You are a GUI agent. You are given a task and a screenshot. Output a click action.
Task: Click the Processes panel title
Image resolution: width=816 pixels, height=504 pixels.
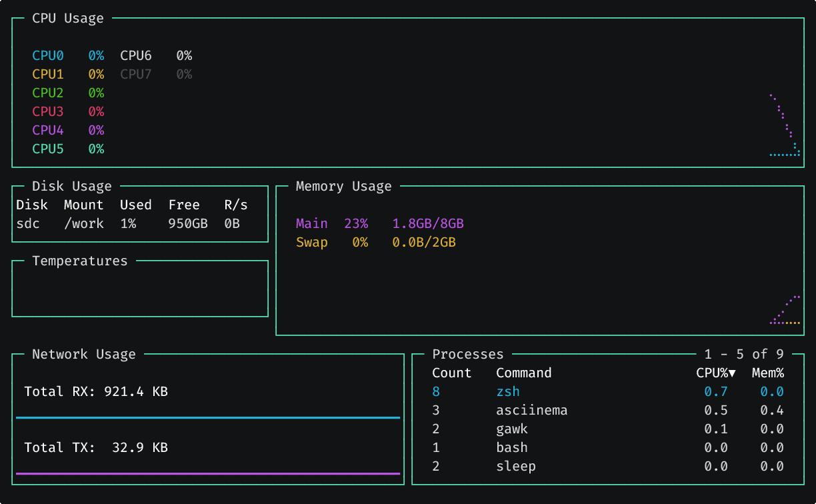pyautogui.click(x=468, y=354)
